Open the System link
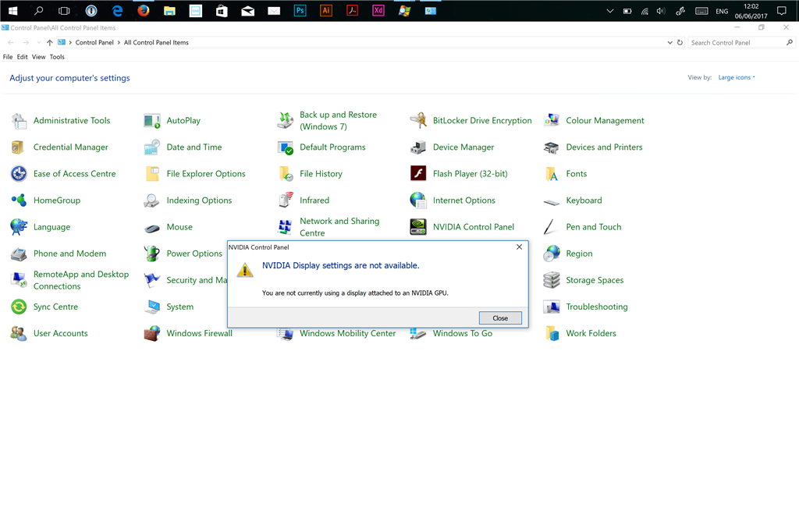Screen dimensions: 799x532 [x=180, y=307]
